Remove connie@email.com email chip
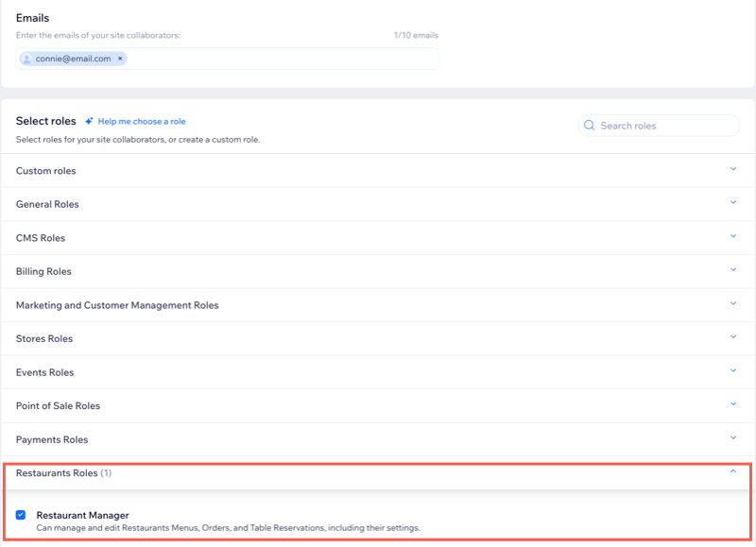The width and height of the screenshot is (756, 547). [120, 59]
